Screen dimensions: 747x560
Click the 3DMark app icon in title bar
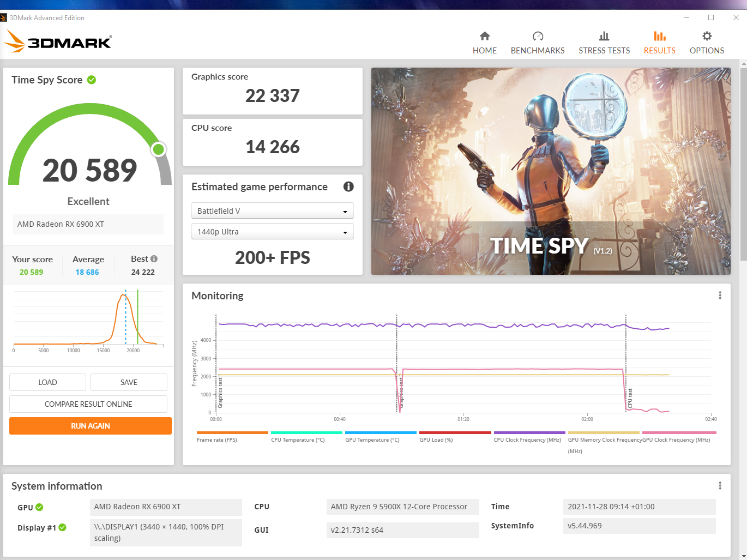click(x=3, y=17)
